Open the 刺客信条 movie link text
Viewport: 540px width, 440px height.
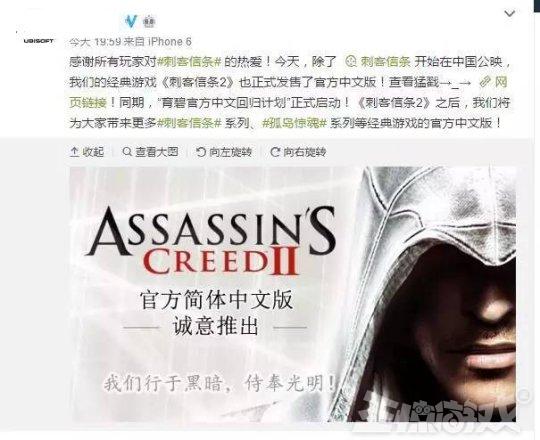[x=385, y=62]
